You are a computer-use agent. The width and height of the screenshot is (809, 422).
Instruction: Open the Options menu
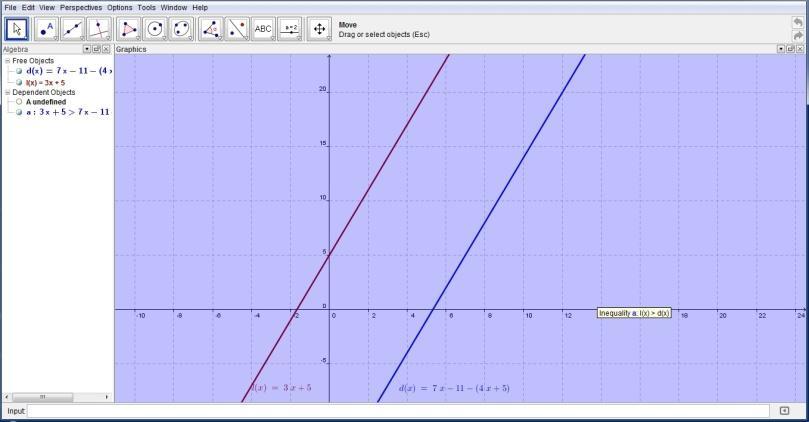pos(120,8)
